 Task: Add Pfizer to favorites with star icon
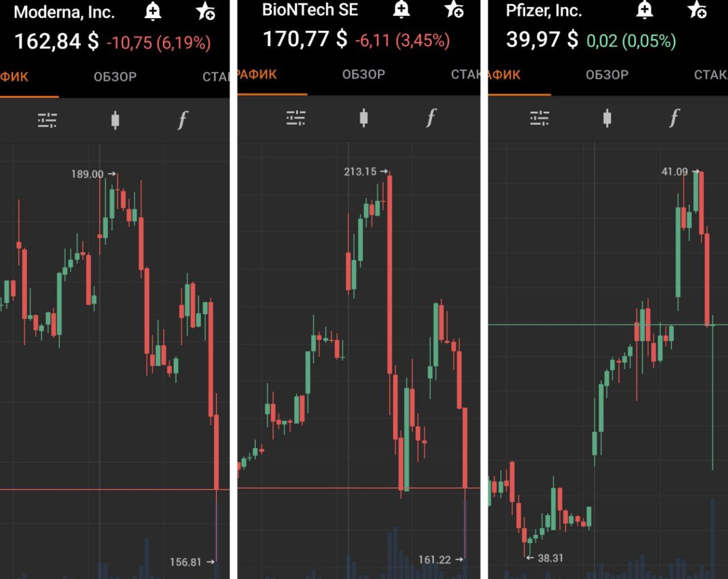click(698, 9)
